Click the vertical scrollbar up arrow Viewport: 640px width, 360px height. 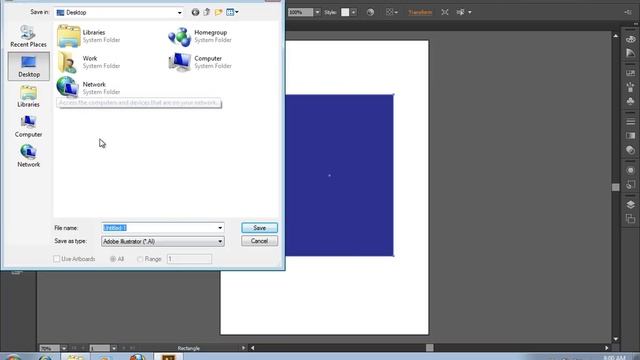pyautogui.click(x=616, y=36)
